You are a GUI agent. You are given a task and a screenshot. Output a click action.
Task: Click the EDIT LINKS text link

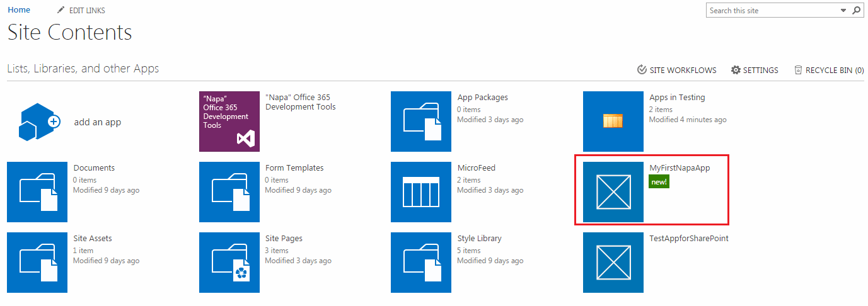coord(87,11)
